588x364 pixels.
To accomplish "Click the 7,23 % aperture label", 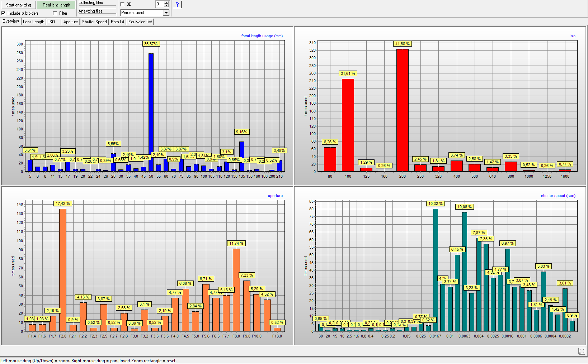I will point(247,275).
